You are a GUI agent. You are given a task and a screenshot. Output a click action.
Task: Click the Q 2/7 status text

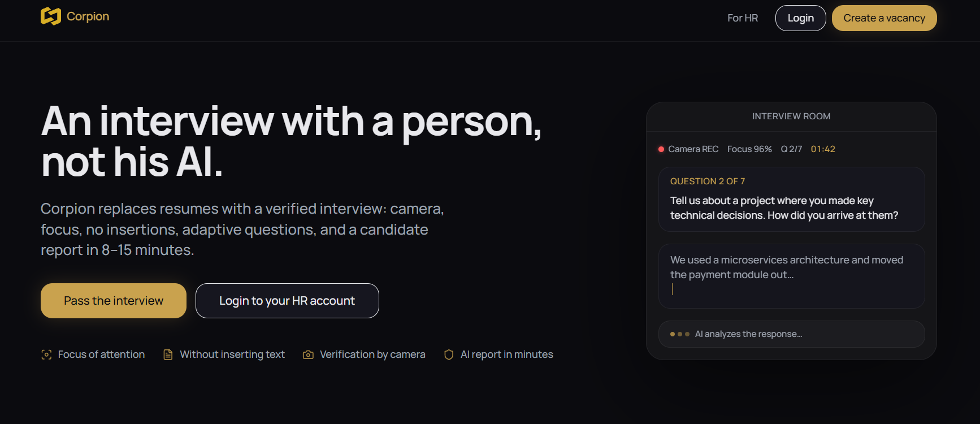pos(791,149)
